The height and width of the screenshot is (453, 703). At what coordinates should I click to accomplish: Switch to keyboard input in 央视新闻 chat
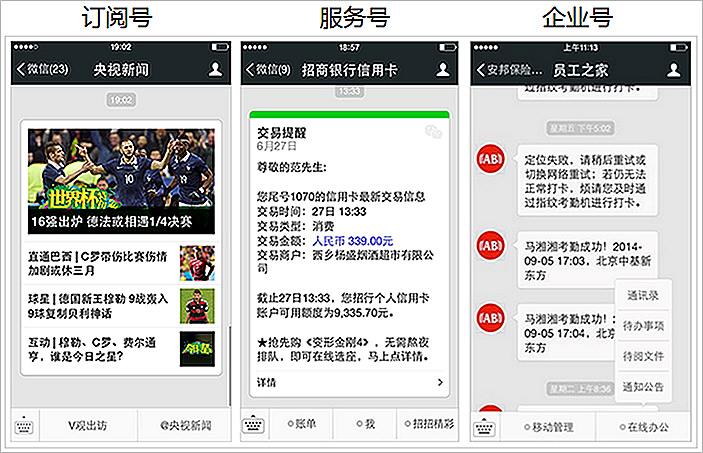pos(24,425)
